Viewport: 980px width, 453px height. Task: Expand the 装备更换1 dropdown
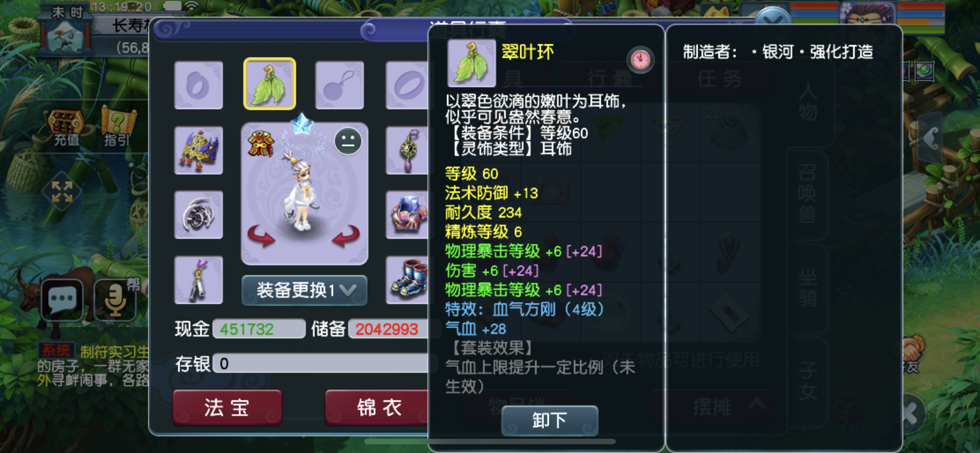(304, 290)
